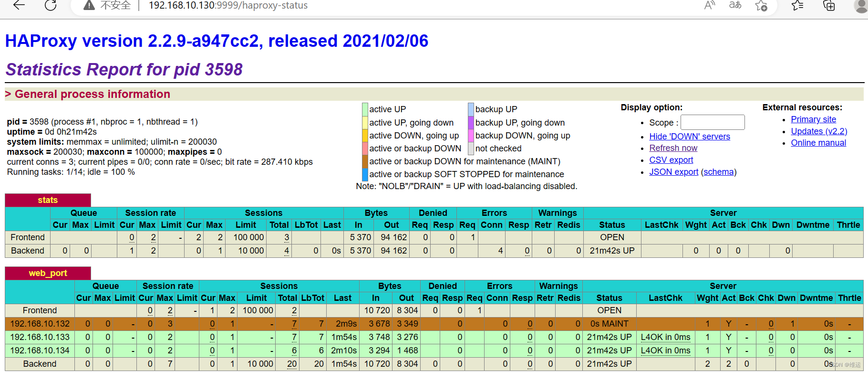Image resolution: width=868 pixels, height=372 pixels.
Task: Click the active or backup DOWN swatch
Action: tap(365, 149)
